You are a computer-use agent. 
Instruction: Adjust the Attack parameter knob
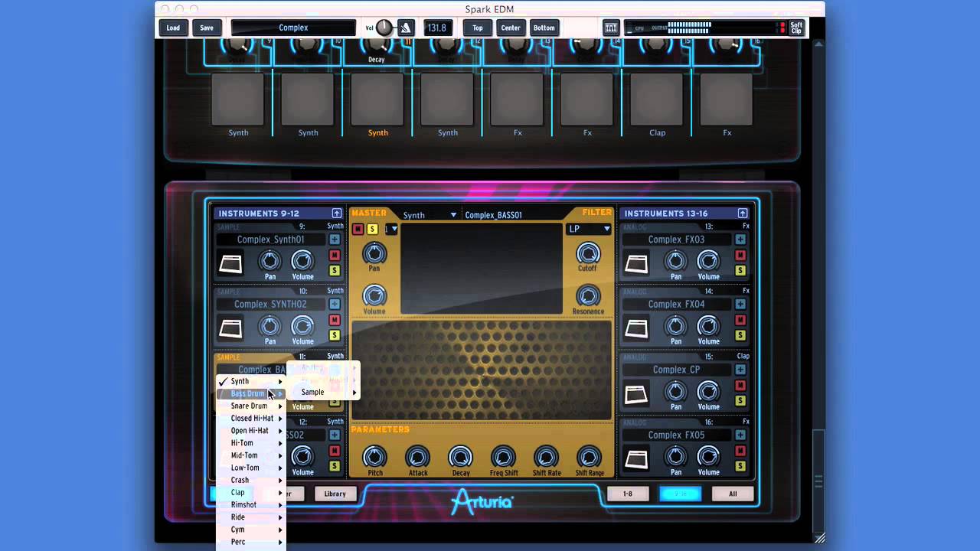click(x=417, y=457)
